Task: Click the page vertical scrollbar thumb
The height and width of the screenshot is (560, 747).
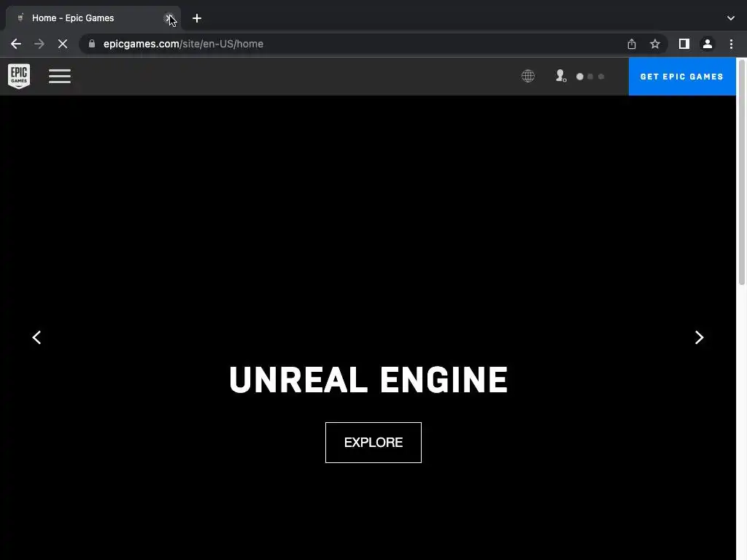Action: tap(742, 172)
